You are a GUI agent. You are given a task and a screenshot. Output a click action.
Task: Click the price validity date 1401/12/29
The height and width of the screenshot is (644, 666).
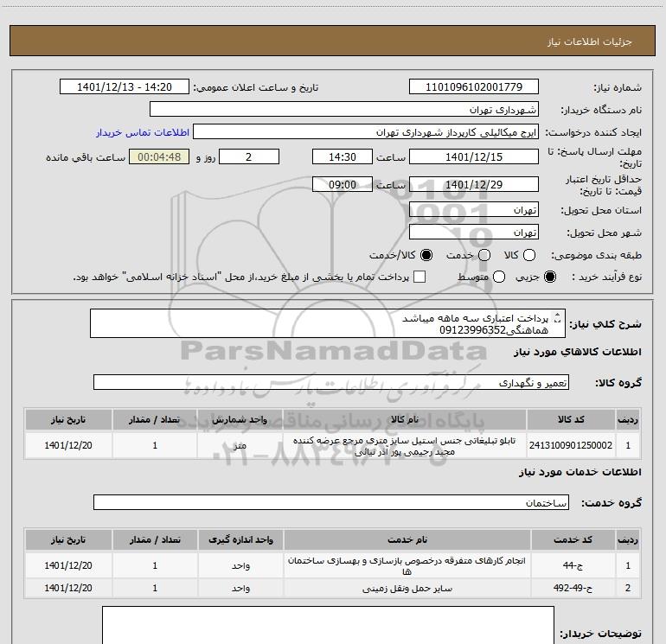click(x=474, y=185)
